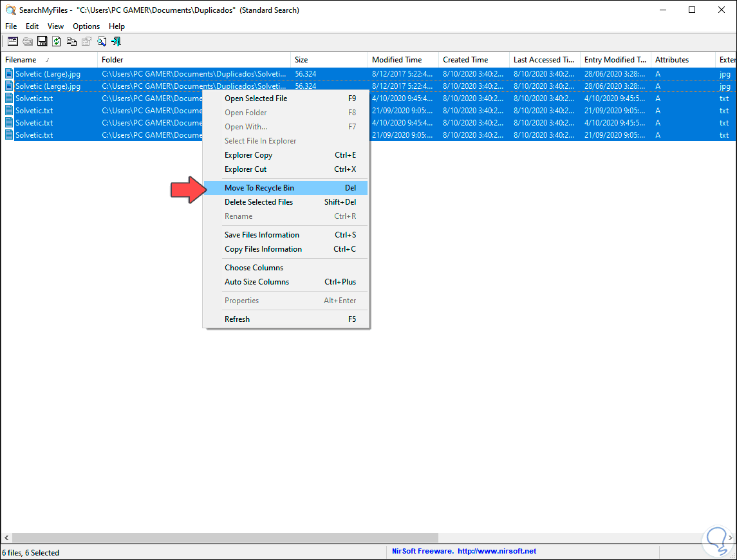Click the Properties toolbar icon

pos(86,41)
